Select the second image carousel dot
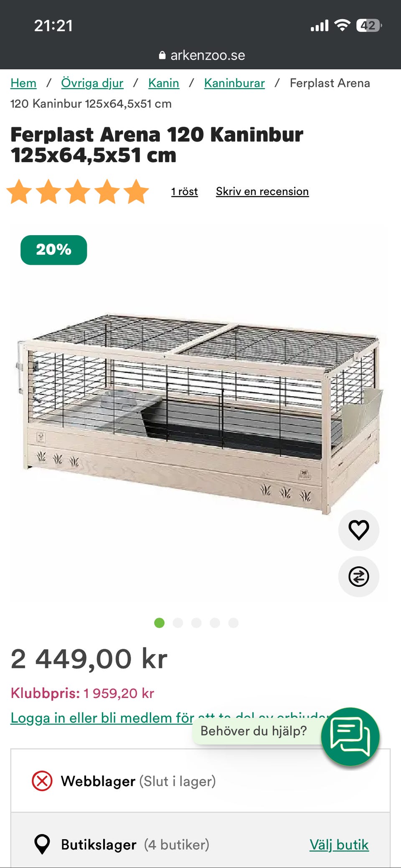401x868 pixels. pos(178,623)
